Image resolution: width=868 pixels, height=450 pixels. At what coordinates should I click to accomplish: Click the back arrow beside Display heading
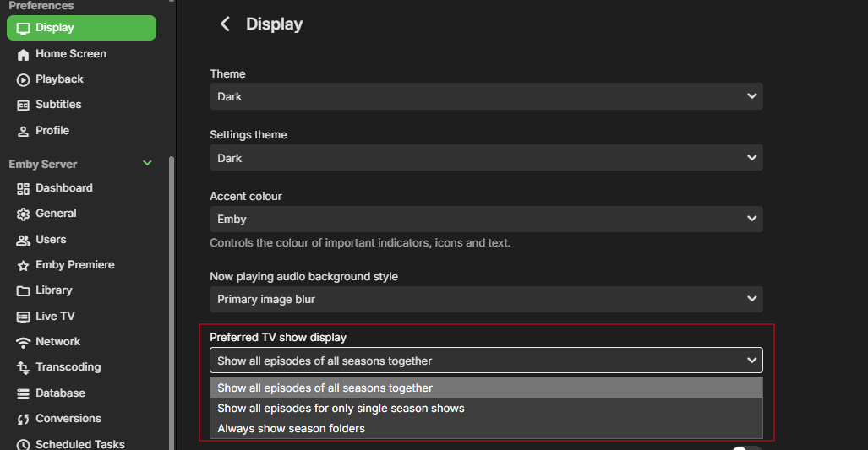(x=225, y=24)
